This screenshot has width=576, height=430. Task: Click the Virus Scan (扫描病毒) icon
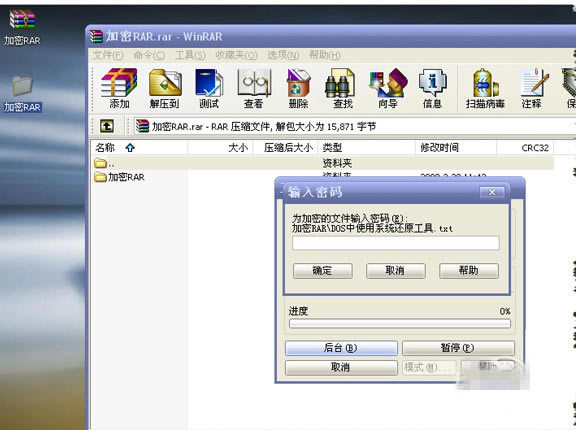click(x=485, y=88)
